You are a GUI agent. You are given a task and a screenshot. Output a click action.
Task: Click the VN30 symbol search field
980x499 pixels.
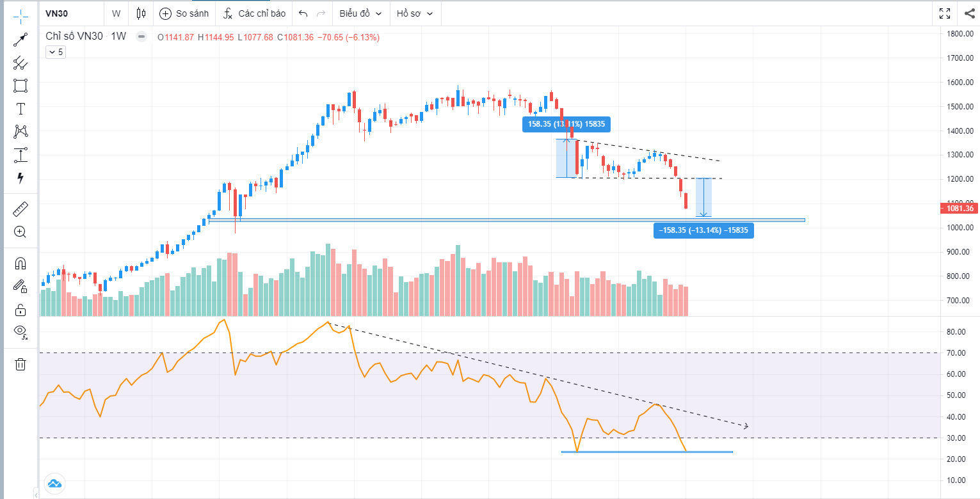point(72,13)
